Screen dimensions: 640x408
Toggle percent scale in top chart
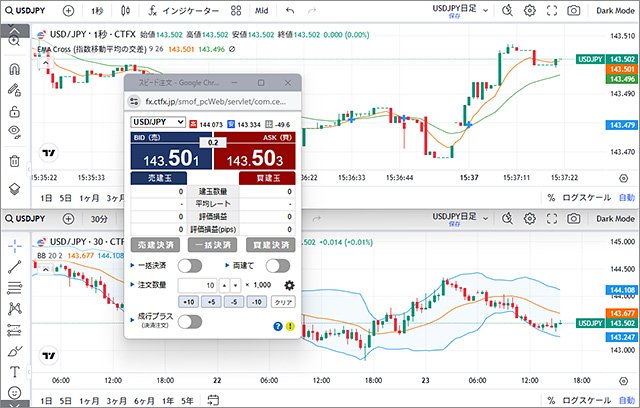pos(551,198)
